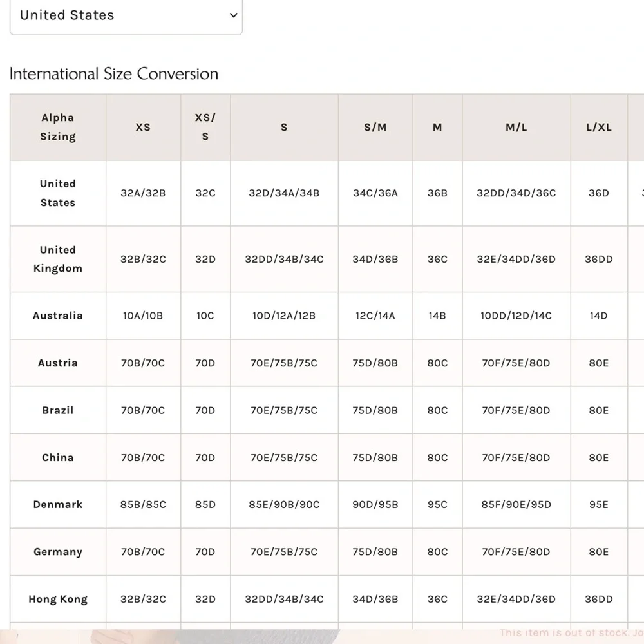Click the L/XL column header
Image resolution: width=644 pixels, height=644 pixels.
click(599, 128)
